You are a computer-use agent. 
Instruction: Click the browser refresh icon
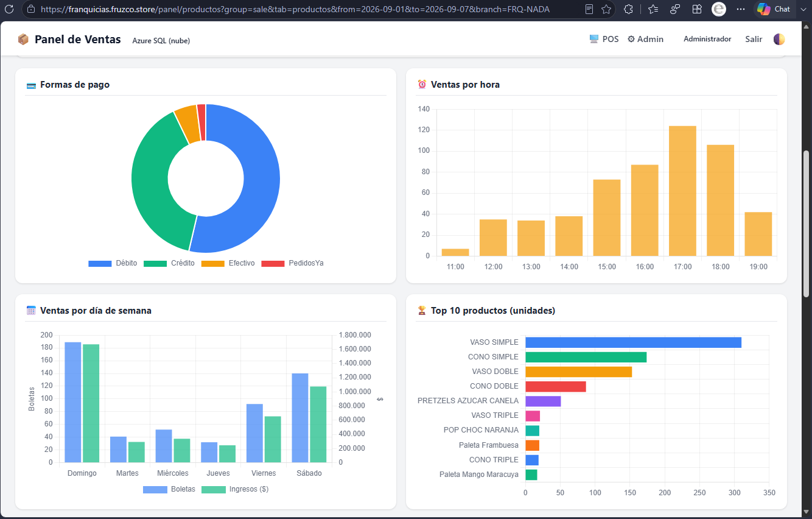(x=9, y=9)
